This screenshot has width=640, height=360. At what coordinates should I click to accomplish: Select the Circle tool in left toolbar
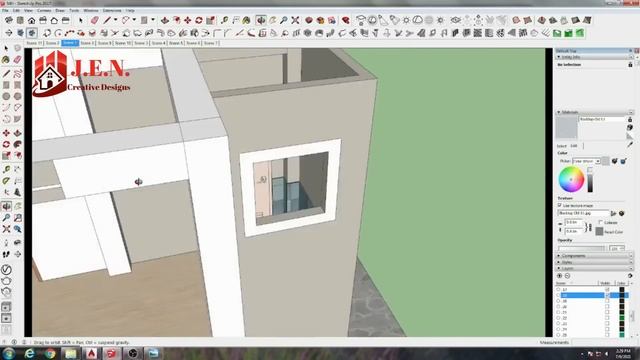[x=6, y=96]
